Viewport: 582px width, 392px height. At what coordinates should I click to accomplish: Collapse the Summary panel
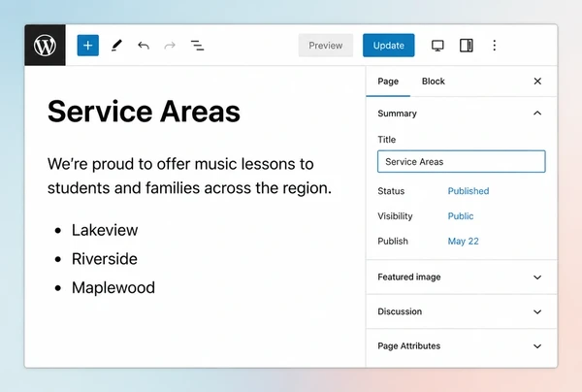click(x=462, y=114)
